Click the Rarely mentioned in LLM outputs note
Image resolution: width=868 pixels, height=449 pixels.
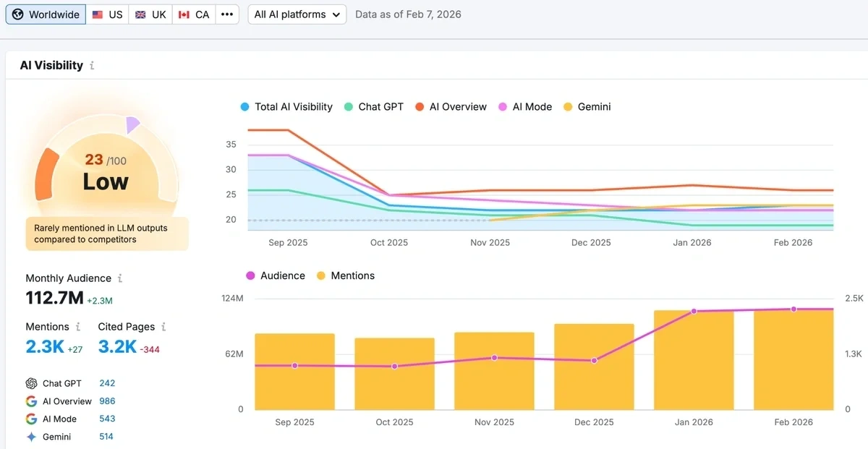pyautogui.click(x=107, y=234)
